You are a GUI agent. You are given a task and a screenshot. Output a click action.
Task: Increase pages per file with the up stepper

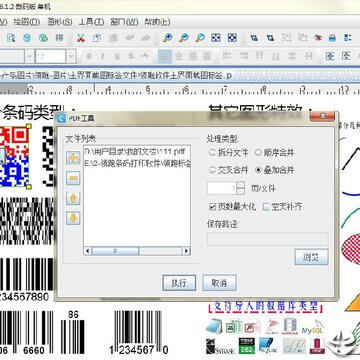240,184
